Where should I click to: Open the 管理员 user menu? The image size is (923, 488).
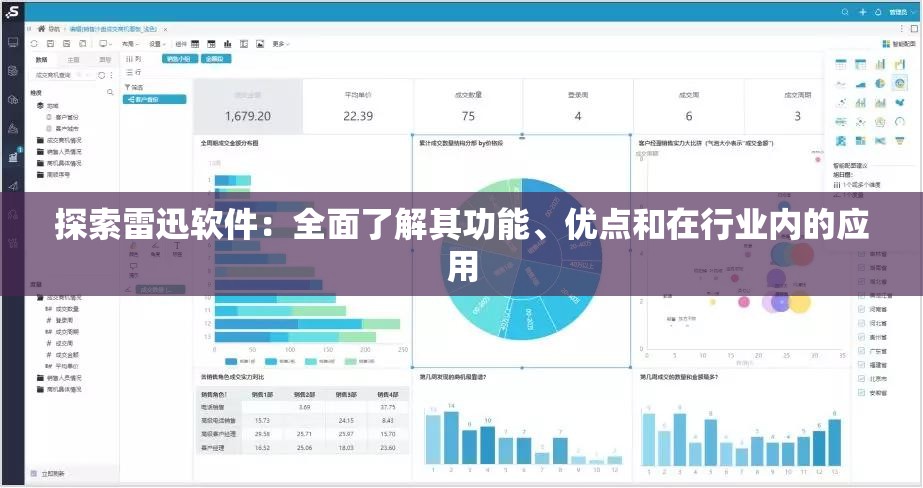pyautogui.click(x=902, y=12)
